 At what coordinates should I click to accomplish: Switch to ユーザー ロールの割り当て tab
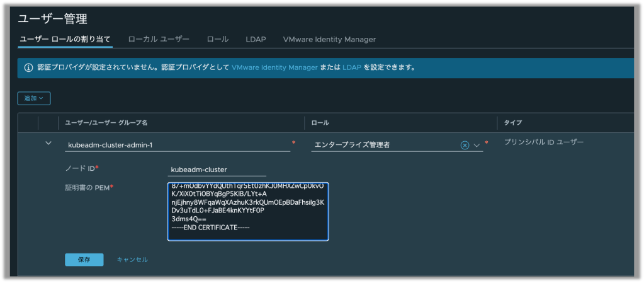coord(65,40)
